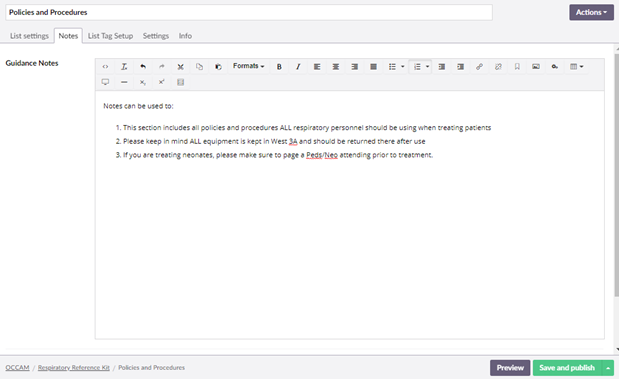This screenshot has height=379, width=619.
Task: Cut selected text with scissors icon
Action: click(x=180, y=67)
